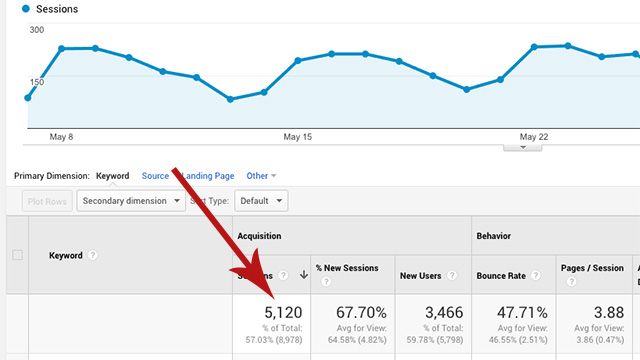Click the Behavior group header
Viewport: 640px width, 360px height.
493,236
